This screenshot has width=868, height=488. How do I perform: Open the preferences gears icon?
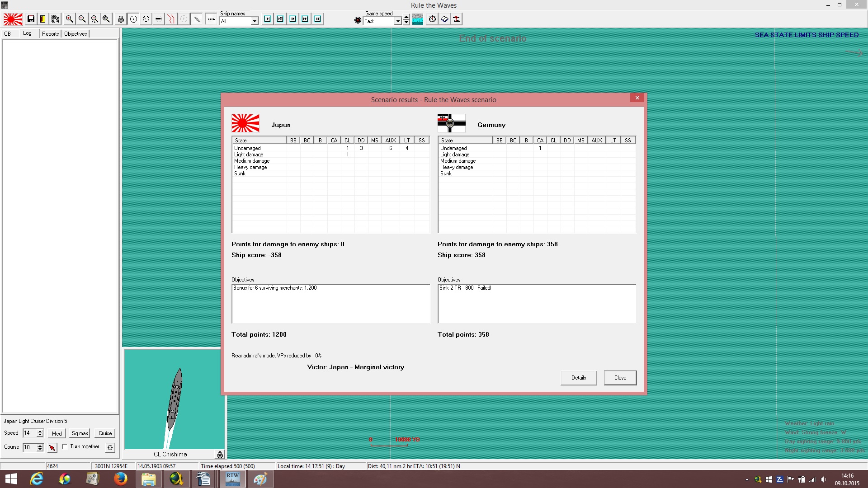(x=55, y=19)
